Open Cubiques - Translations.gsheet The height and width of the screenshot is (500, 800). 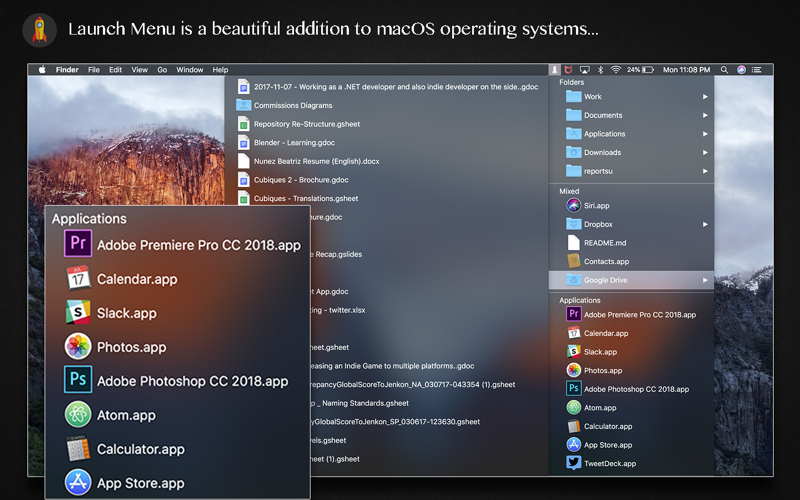pyautogui.click(x=297, y=198)
